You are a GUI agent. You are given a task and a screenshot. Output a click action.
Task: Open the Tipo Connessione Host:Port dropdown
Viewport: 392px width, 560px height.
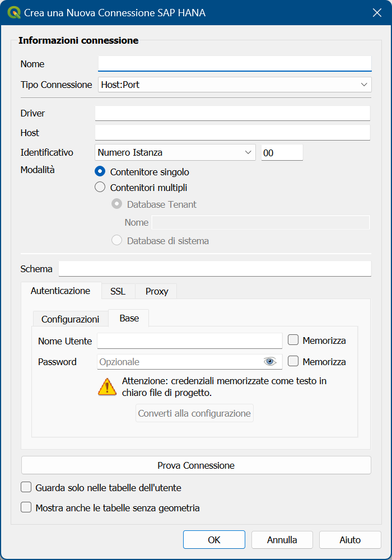tap(235, 85)
